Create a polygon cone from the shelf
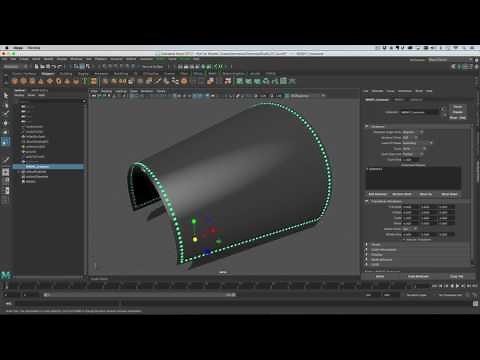 (41, 81)
